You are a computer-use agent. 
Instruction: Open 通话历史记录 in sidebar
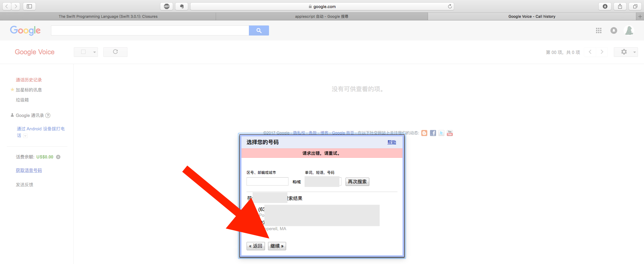(29, 80)
